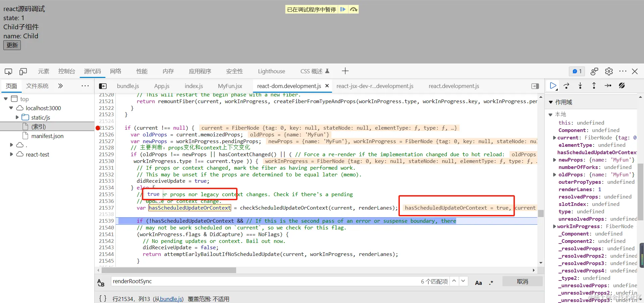Switch to the 元素 panel
This screenshot has height=303, width=644.
44,71
